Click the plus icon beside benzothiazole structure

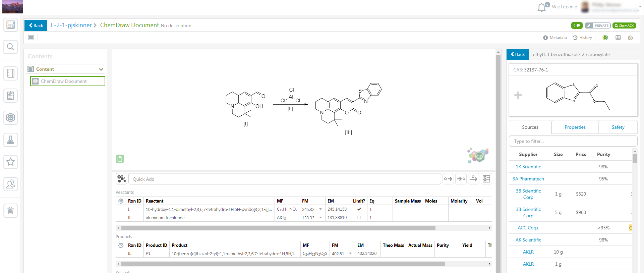[518, 95]
